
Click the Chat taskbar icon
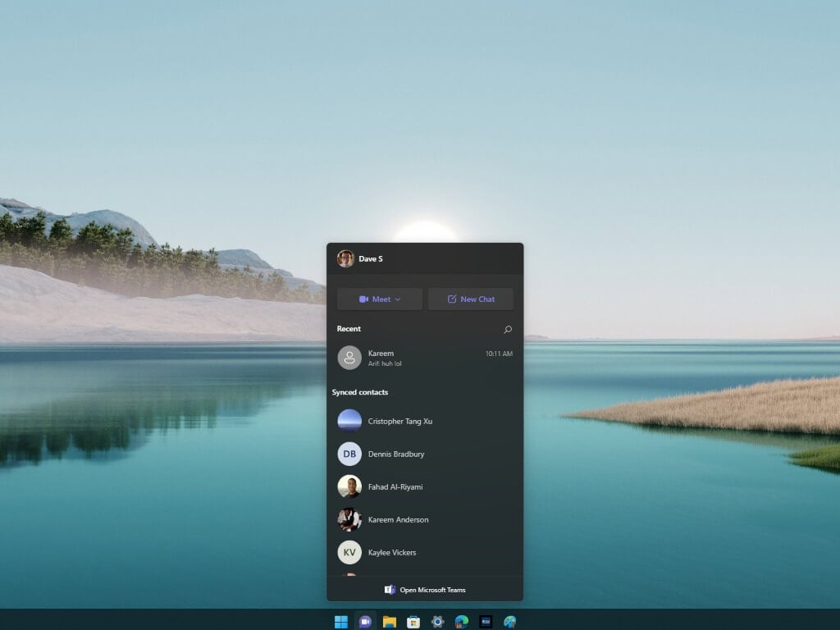(365, 622)
